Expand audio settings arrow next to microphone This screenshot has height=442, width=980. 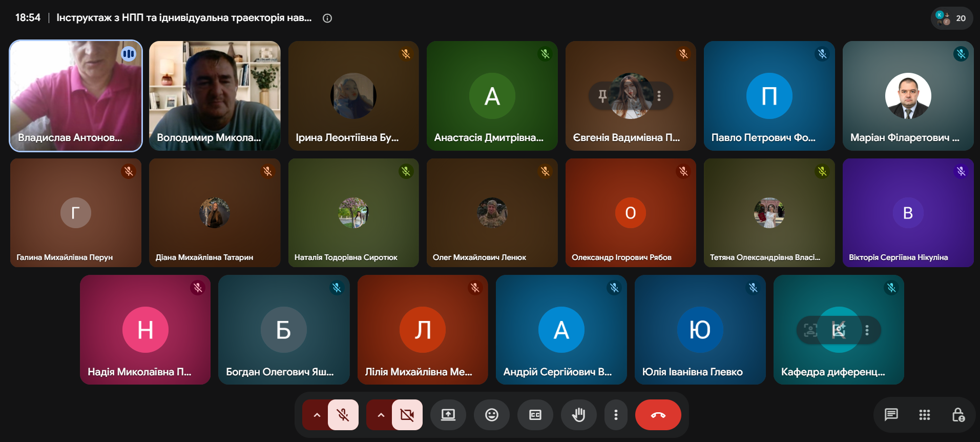coord(317,415)
